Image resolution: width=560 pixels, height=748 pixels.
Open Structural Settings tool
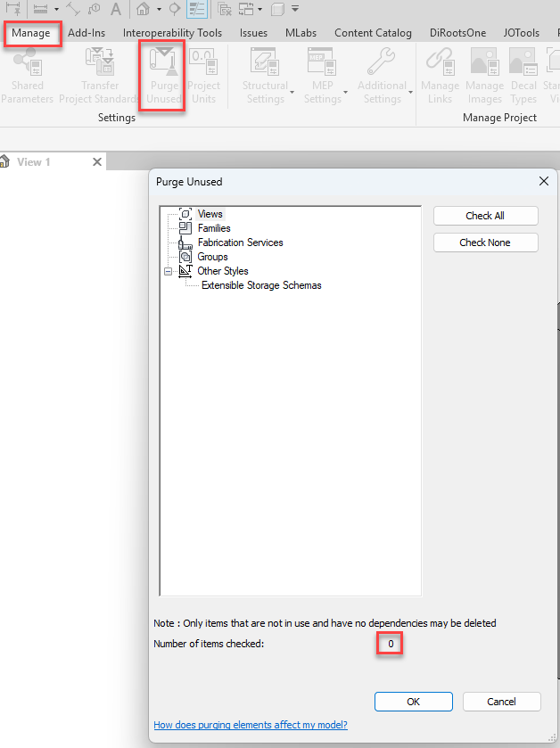pos(265,77)
